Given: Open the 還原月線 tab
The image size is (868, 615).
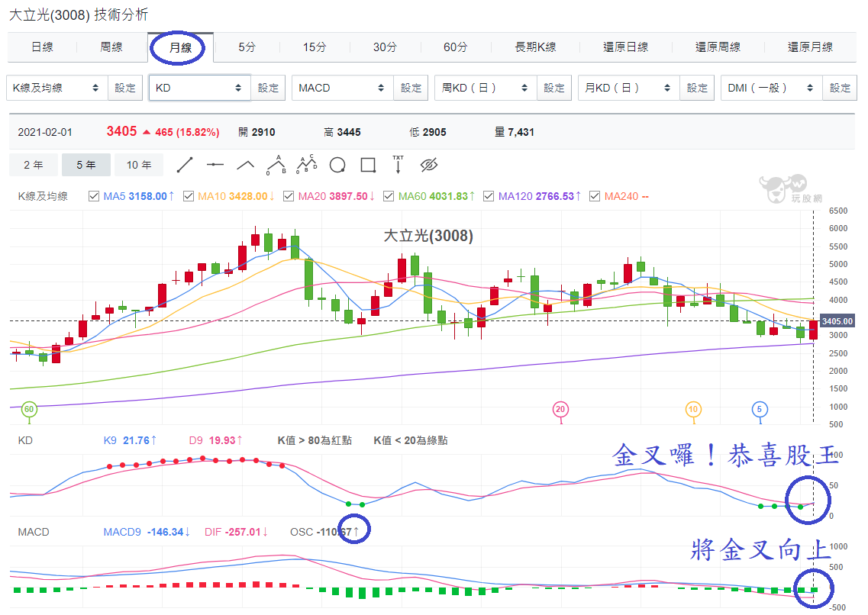Looking at the screenshot, I should coord(811,47).
